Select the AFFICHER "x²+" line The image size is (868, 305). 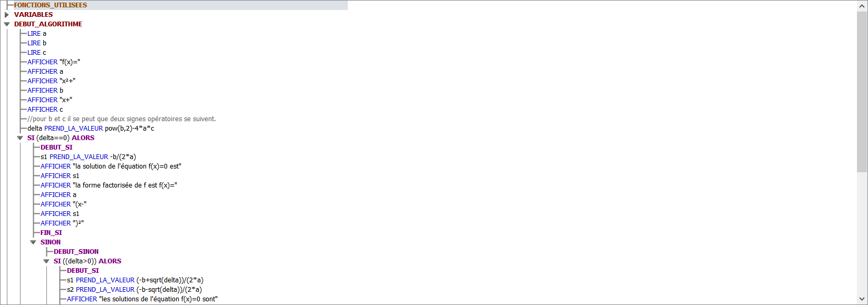pos(52,81)
